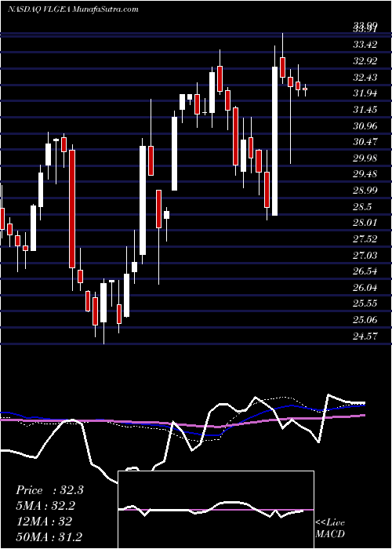
Task: Select the 26.54 price level label
Action: (x=365, y=271)
